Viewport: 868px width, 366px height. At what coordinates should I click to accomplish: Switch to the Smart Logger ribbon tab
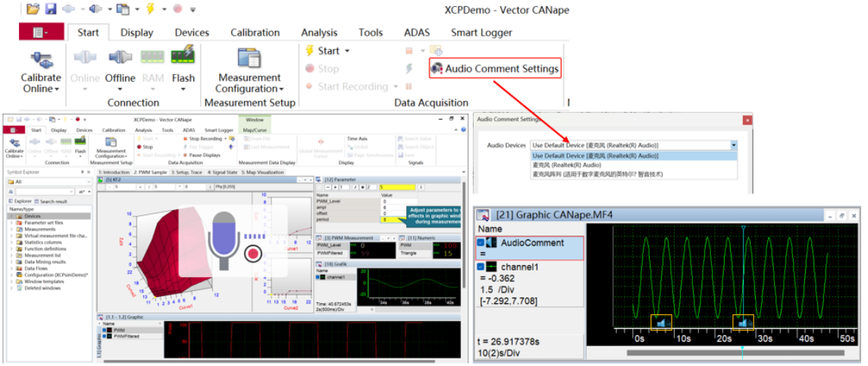click(481, 33)
